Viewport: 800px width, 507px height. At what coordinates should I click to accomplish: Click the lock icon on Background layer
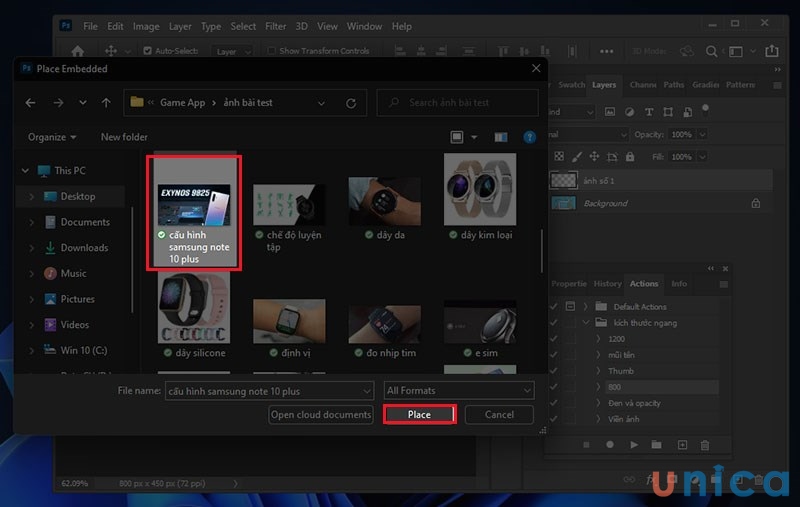(755, 203)
